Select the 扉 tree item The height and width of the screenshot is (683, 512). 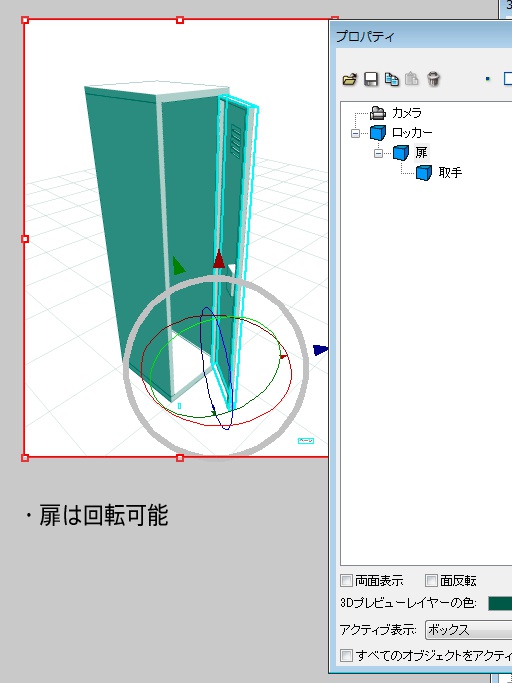421,153
